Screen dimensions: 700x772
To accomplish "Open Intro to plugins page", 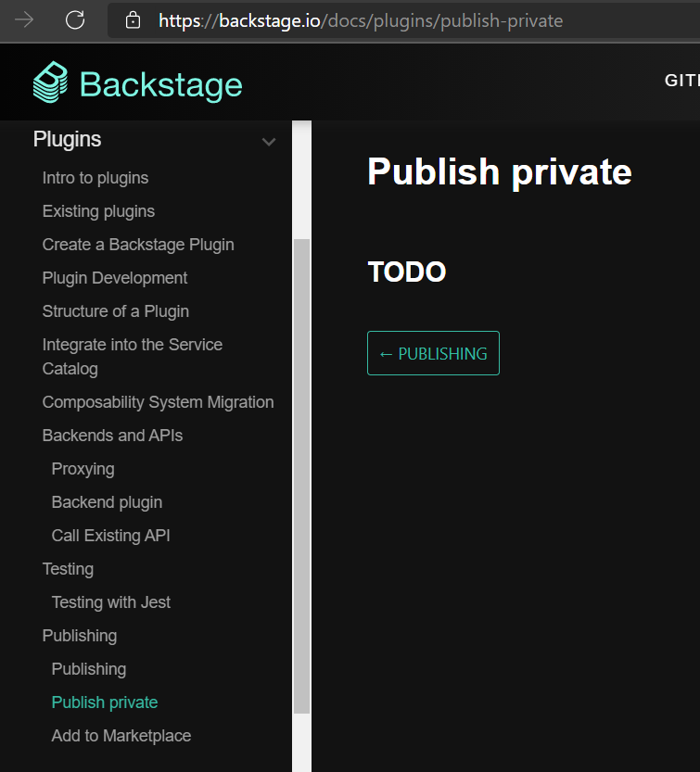I will coord(95,178).
